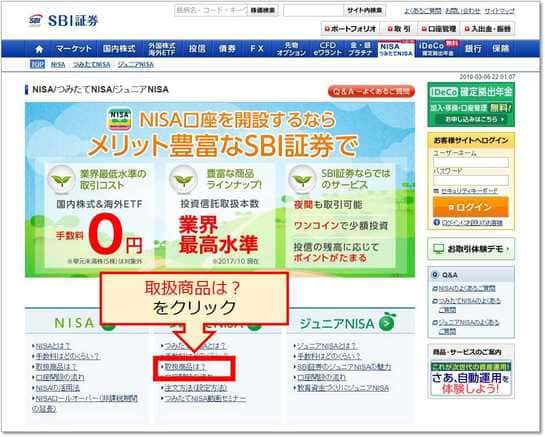
Task: Open 取扱商品は? under NISA column
Action: click(56, 367)
